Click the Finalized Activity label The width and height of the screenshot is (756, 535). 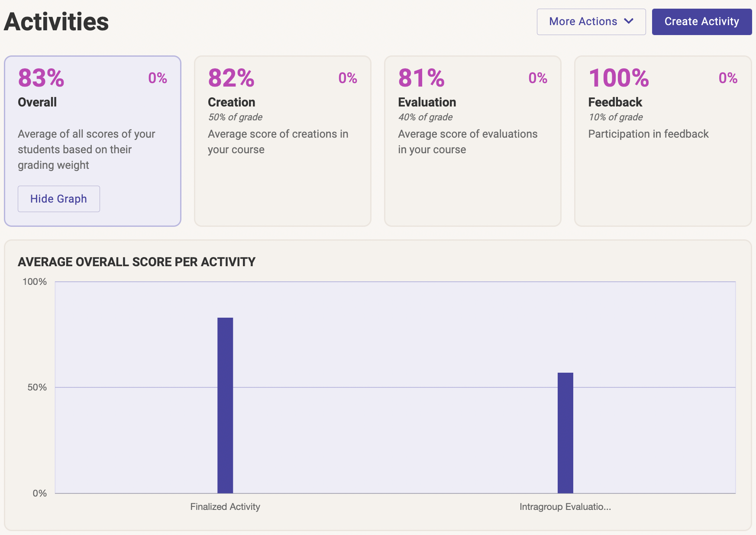[225, 506]
